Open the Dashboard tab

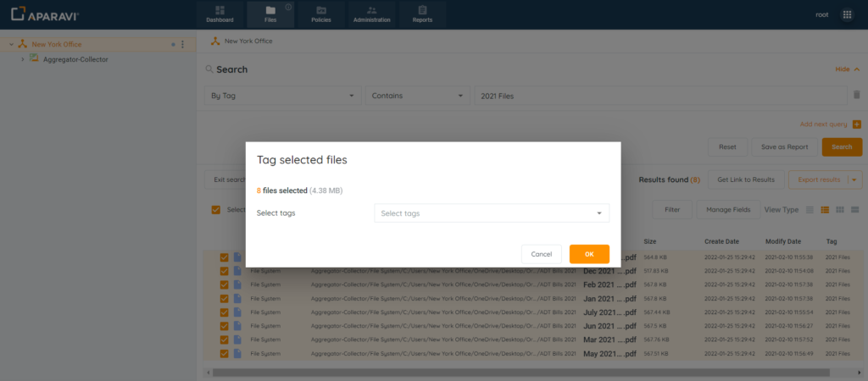(220, 14)
